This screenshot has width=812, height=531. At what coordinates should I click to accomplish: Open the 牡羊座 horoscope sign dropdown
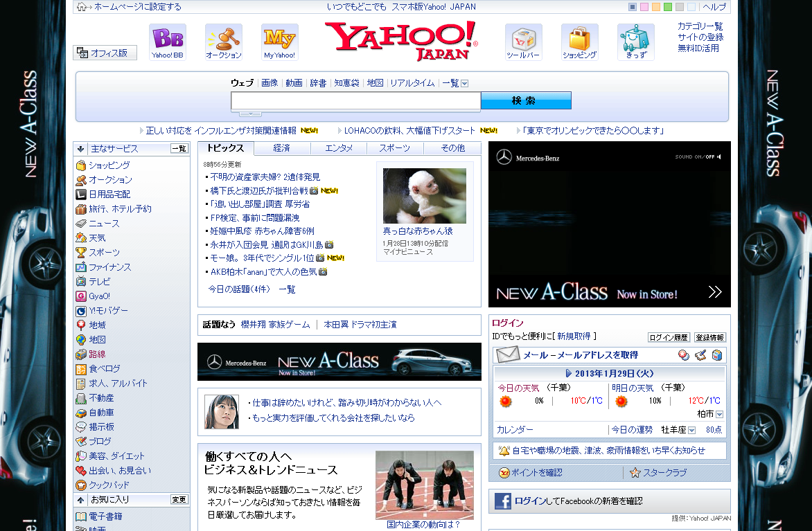point(692,430)
